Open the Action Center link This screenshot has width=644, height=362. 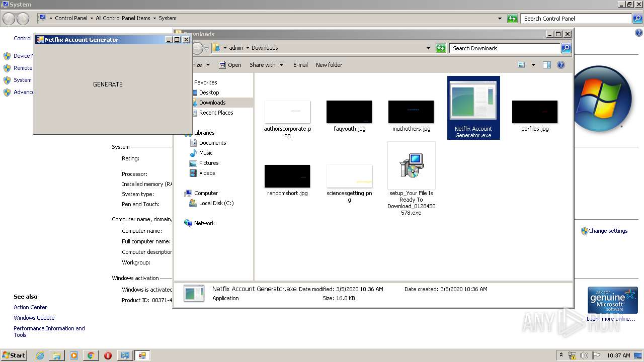(30, 307)
